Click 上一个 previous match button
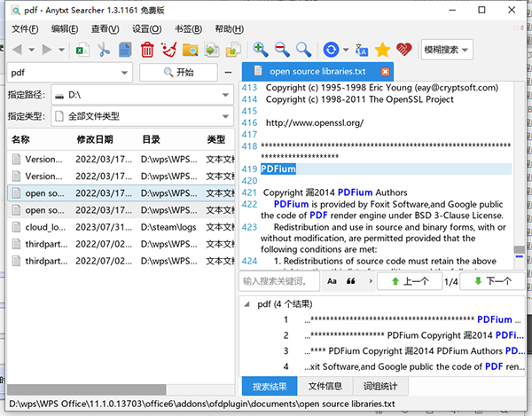Image resolution: width=532 pixels, height=416 pixels. coord(410,281)
